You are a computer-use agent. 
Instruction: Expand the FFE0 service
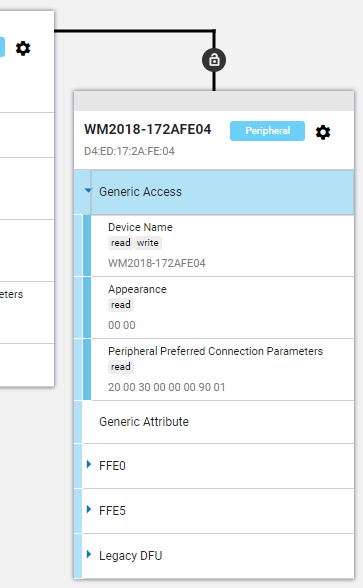click(x=89, y=465)
